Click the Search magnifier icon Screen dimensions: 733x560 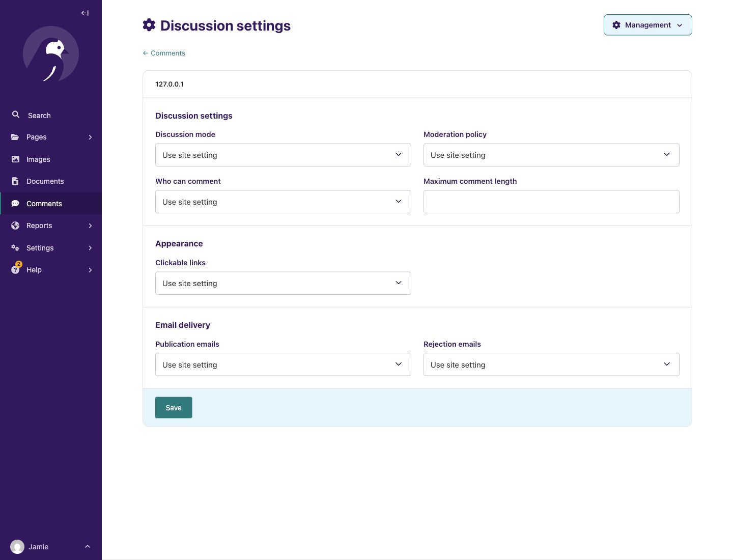click(x=16, y=115)
